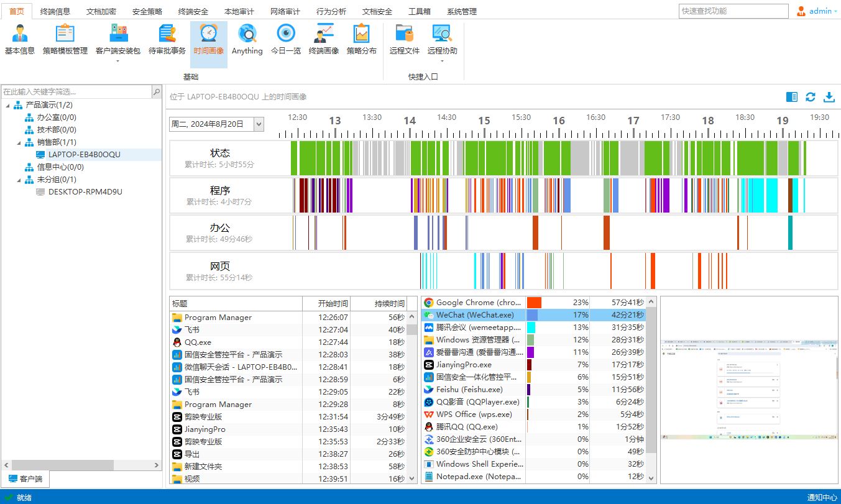Image resolution: width=841 pixels, height=504 pixels.
Task: Click WeChat blue usage bar
Action: [532, 315]
